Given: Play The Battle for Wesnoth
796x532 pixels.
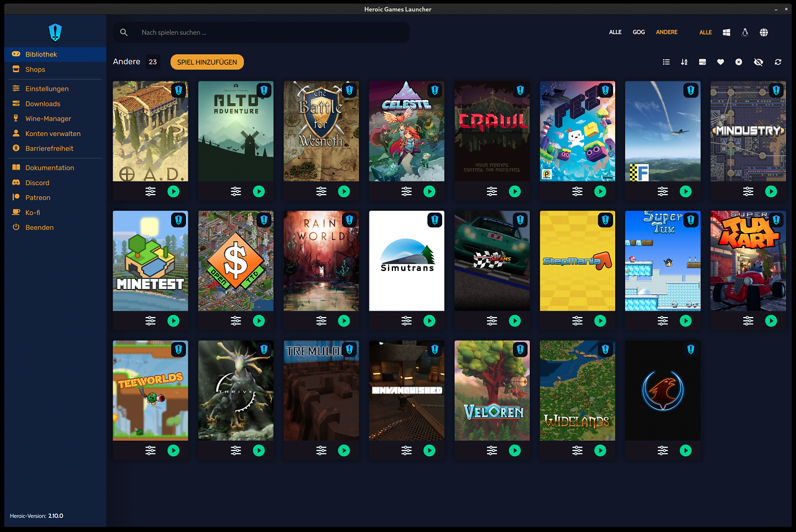Looking at the screenshot, I should click(344, 191).
